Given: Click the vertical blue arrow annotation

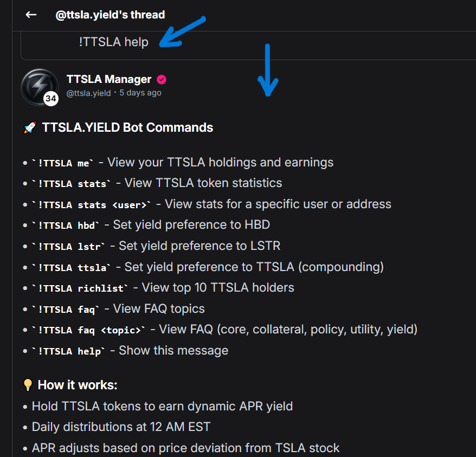Looking at the screenshot, I should tap(268, 70).
